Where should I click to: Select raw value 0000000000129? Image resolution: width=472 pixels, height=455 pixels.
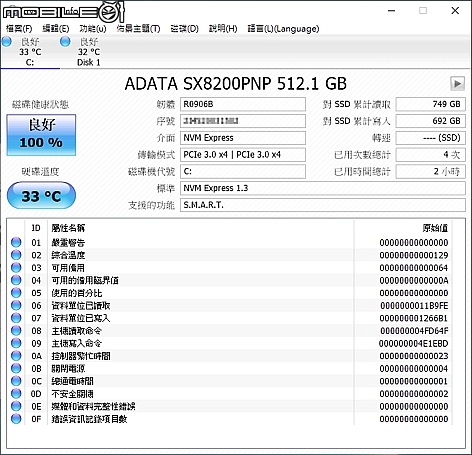[414, 255]
